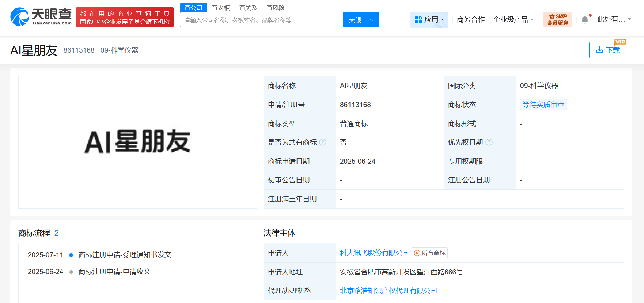Open the notification bell
The height and width of the screenshot is (303, 644).
pos(585,20)
